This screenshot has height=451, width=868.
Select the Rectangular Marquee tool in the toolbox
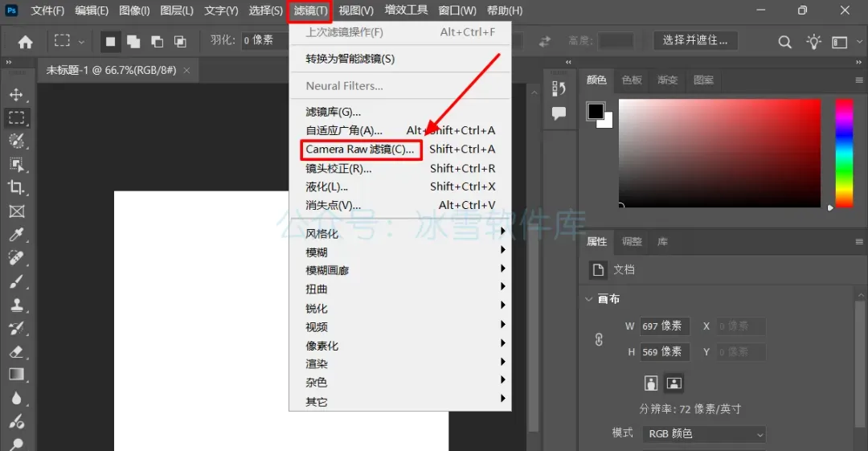click(x=16, y=117)
